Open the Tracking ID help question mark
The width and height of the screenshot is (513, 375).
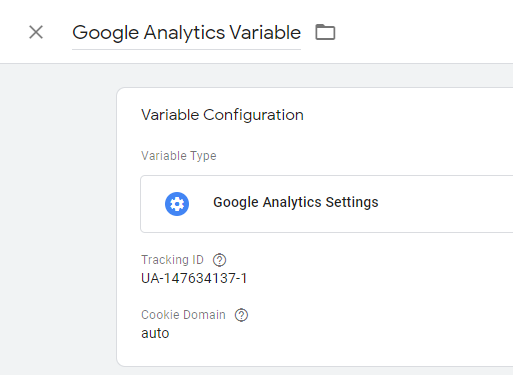pos(219,260)
